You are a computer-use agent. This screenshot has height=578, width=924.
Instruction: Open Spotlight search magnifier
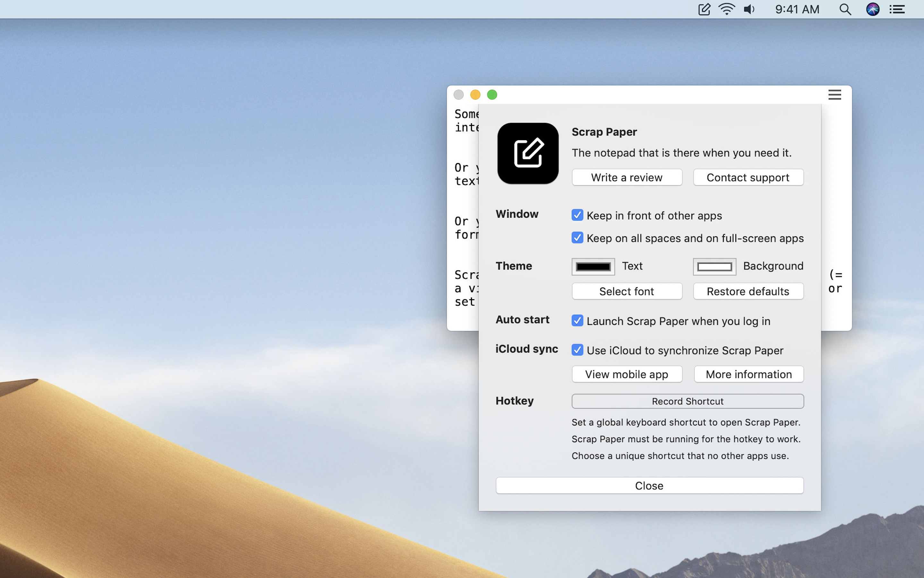coord(845,9)
